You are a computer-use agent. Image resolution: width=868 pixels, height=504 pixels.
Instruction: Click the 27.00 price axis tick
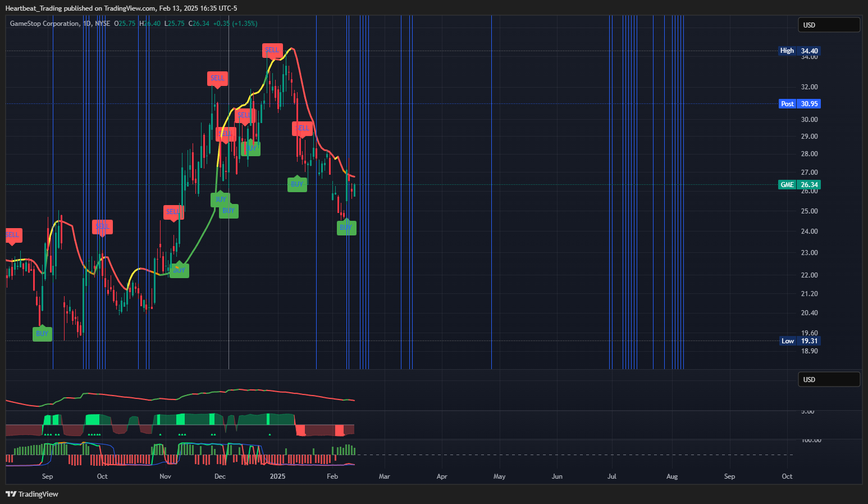point(809,172)
